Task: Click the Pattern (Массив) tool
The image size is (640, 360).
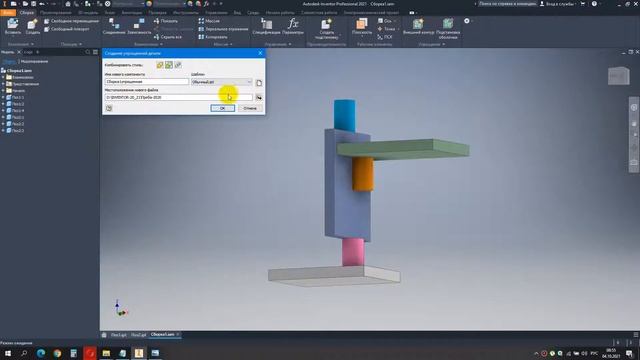Action: click(209, 21)
